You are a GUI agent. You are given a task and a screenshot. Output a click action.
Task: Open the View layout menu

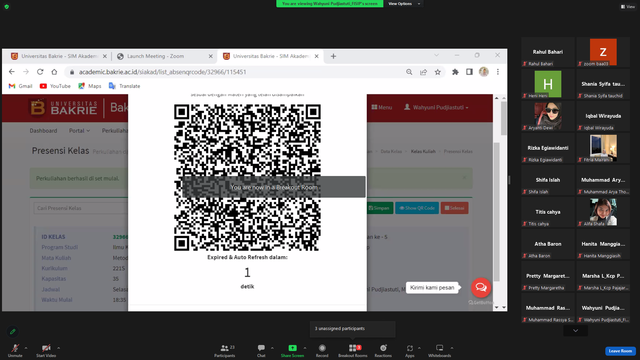(x=628, y=7)
